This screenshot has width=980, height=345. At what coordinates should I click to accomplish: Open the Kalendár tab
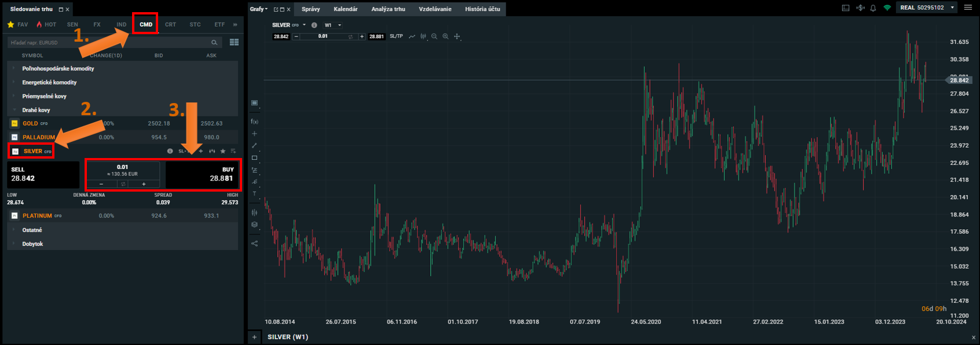pyautogui.click(x=345, y=9)
